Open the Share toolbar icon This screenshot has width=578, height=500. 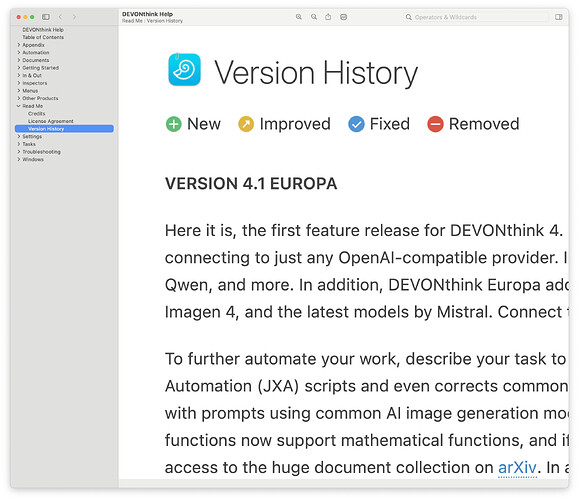[328, 17]
